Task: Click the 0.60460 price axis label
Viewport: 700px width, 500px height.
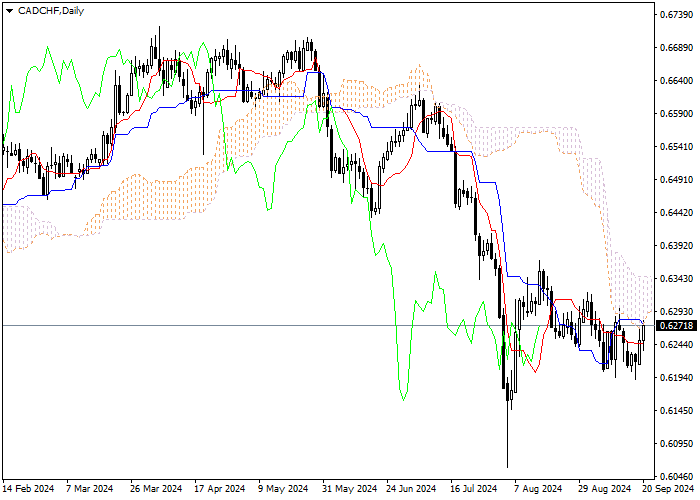Action: 676,477
